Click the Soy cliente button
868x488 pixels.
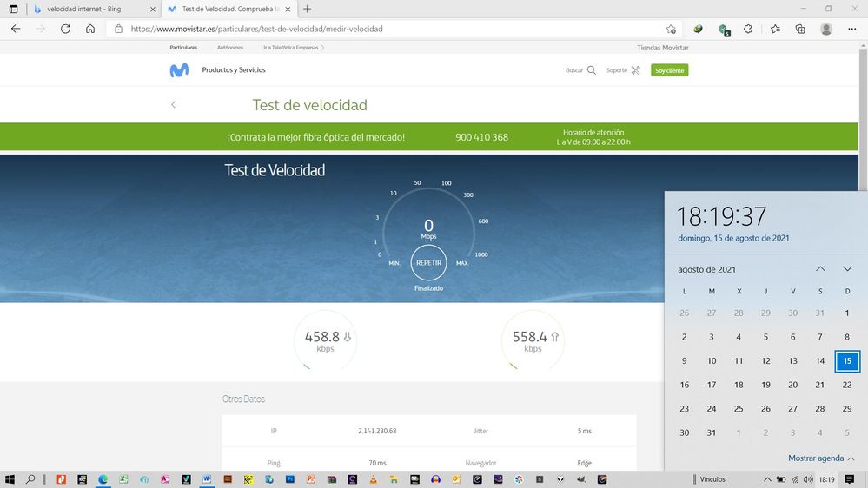[x=669, y=70]
